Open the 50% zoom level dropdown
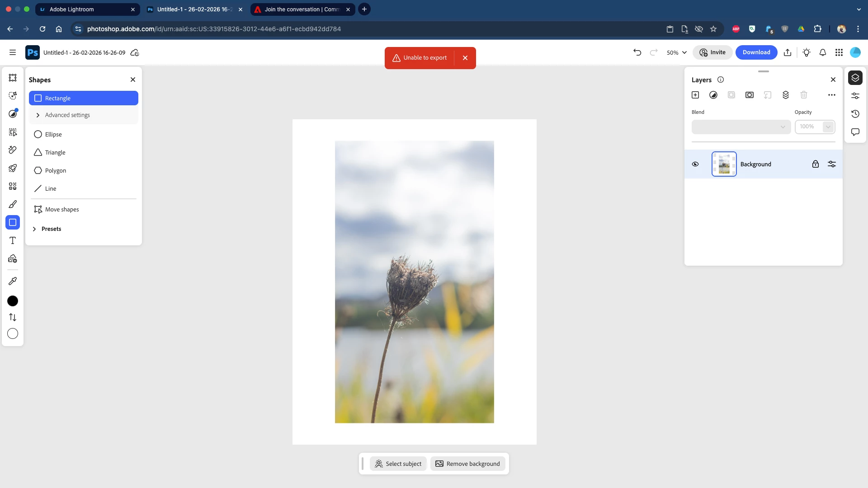868x488 pixels. pyautogui.click(x=677, y=52)
